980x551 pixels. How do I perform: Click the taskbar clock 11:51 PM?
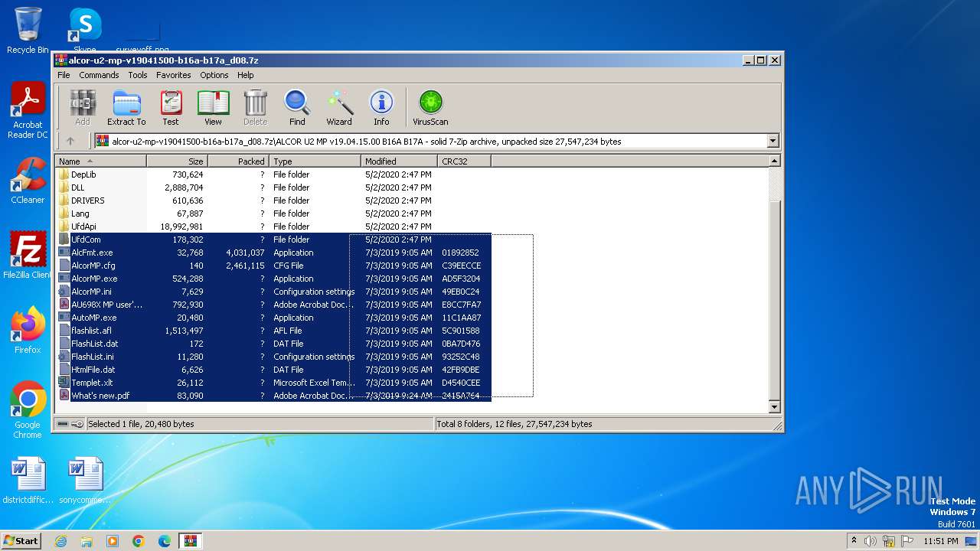tap(941, 541)
